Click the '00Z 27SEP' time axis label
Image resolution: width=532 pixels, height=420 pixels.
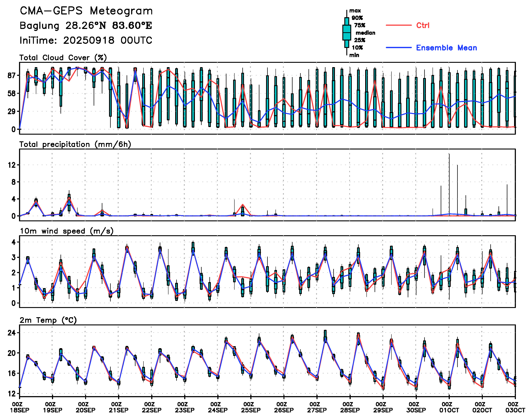click(317, 407)
